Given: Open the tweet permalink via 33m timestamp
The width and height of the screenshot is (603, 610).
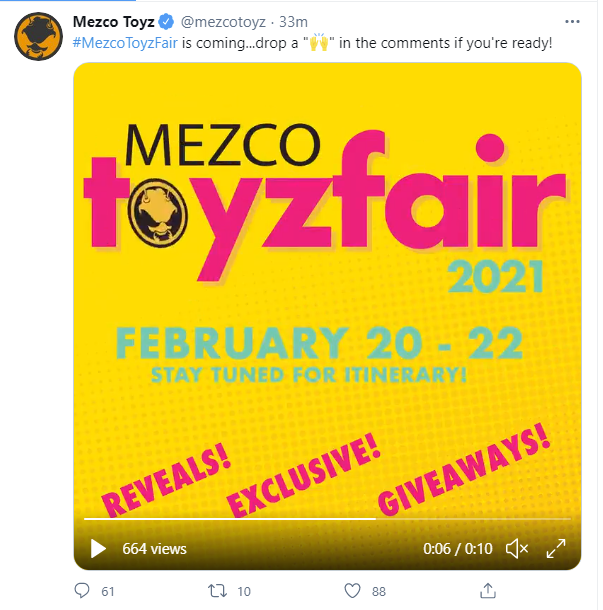Looking at the screenshot, I should click(x=293, y=22).
